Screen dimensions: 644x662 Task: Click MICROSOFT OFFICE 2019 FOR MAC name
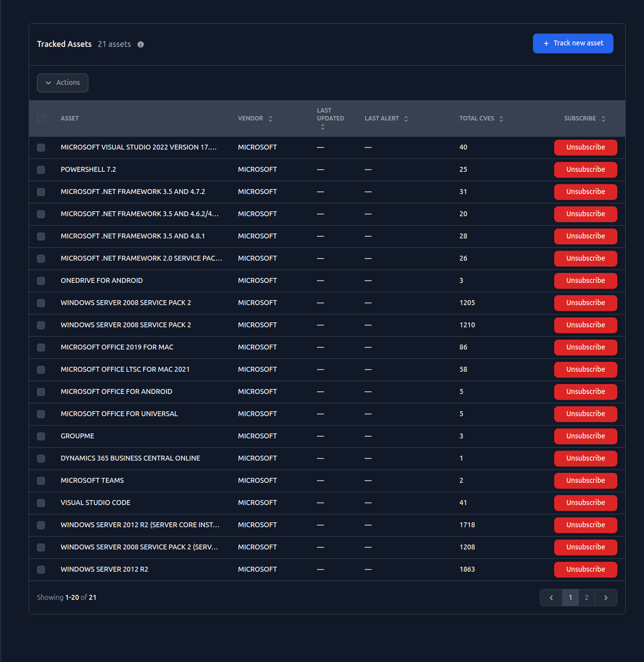(117, 347)
